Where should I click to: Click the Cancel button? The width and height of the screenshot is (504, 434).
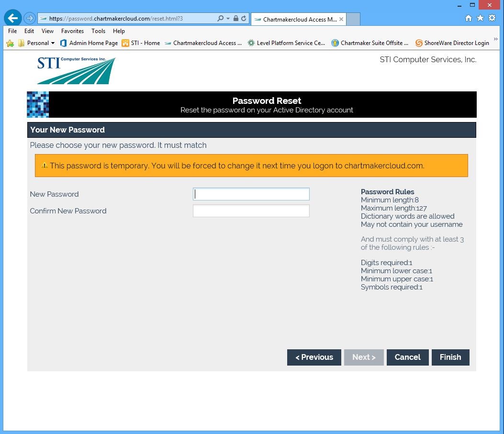click(x=407, y=357)
